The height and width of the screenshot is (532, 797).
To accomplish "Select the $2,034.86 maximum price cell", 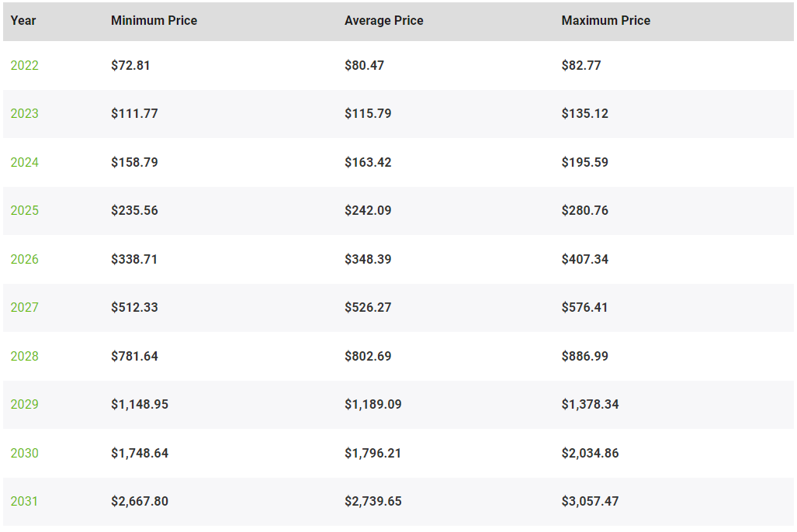I will pyautogui.click(x=590, y=453).
